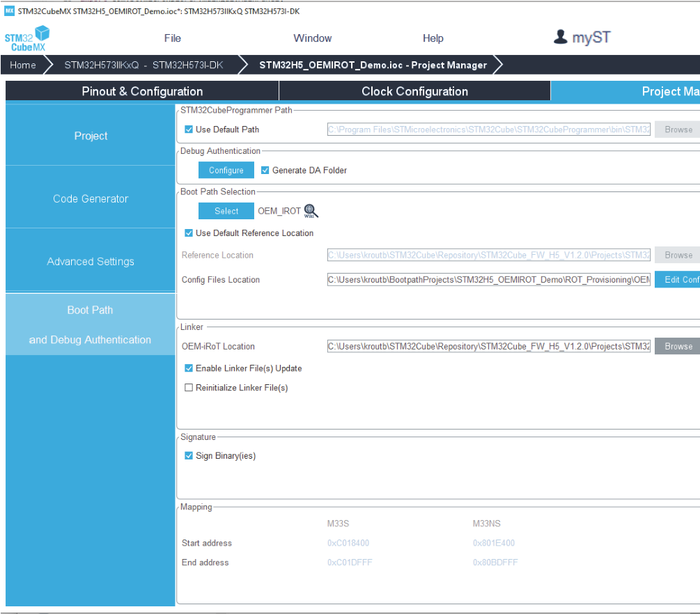The image size is (700, 614).
Task: Switch to Clock Configuration tab
Action: [x=414, y=91]
